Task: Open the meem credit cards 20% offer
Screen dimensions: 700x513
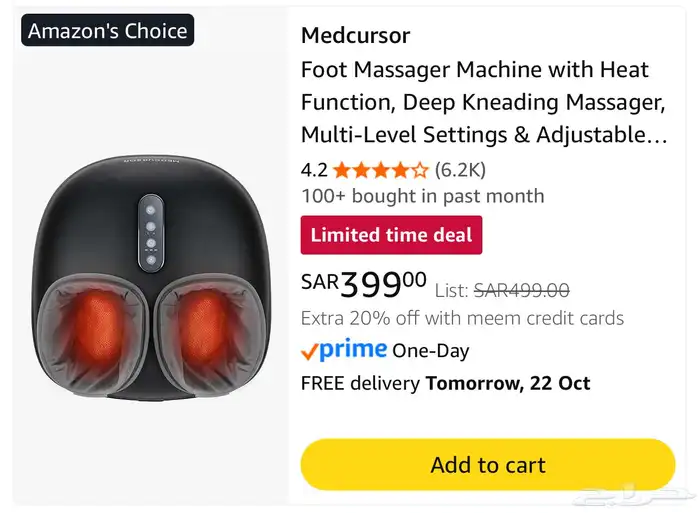Action: coord(462,318)
